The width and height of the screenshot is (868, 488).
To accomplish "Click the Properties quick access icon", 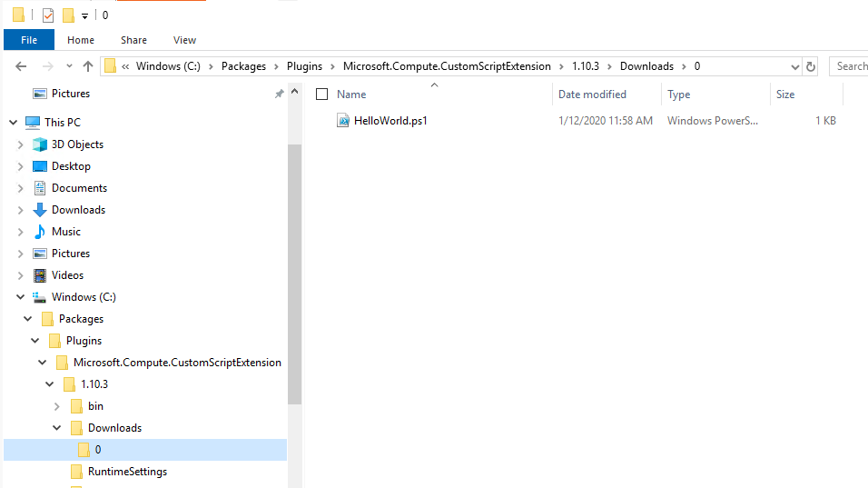I will [48, 15].
